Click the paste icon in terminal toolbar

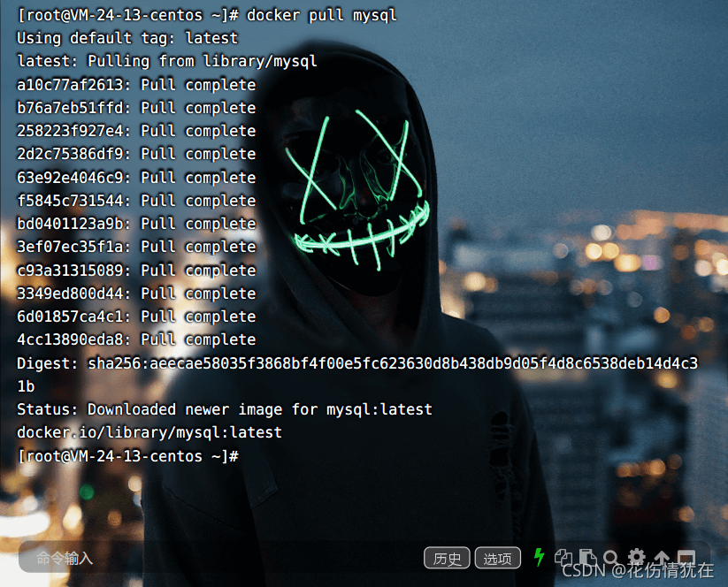coord(587,557)
